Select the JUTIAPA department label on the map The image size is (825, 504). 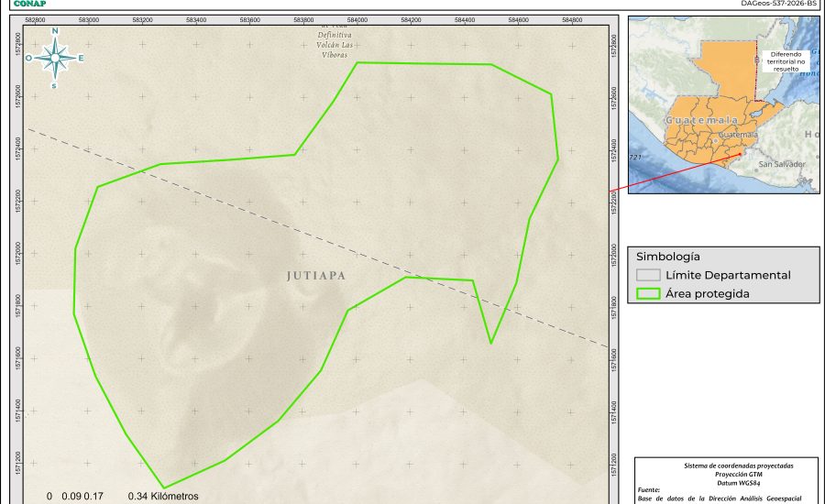point(315,275)
